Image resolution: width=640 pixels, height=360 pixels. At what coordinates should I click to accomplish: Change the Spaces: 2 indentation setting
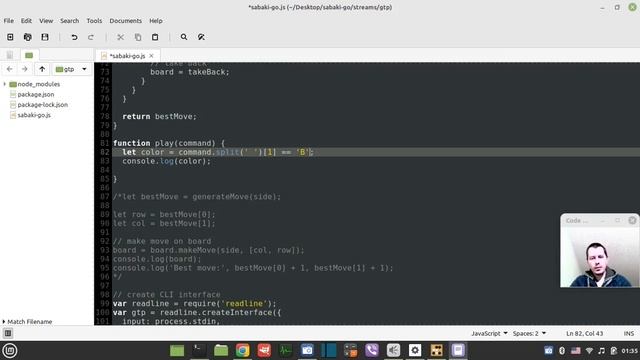(529, 333)
